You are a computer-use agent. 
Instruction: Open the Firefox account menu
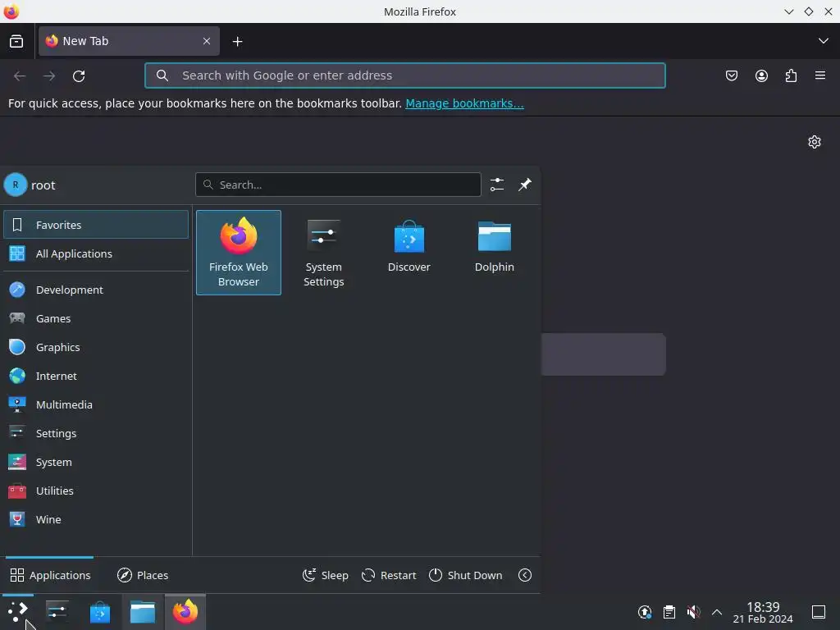pyautogui.click(x=761, y=75)
